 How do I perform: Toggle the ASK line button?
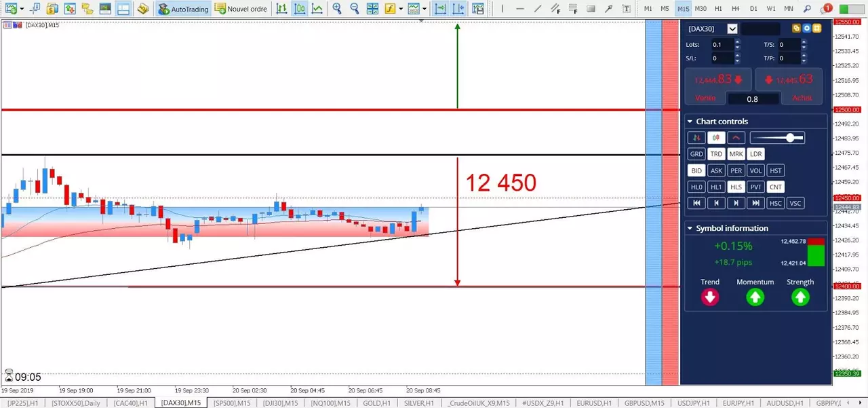pos(716,170)
